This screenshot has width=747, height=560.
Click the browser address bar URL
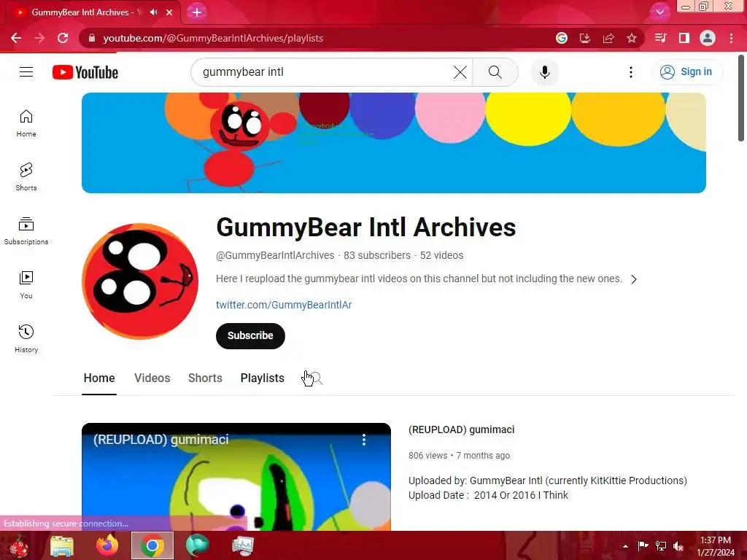coord(213,38)
